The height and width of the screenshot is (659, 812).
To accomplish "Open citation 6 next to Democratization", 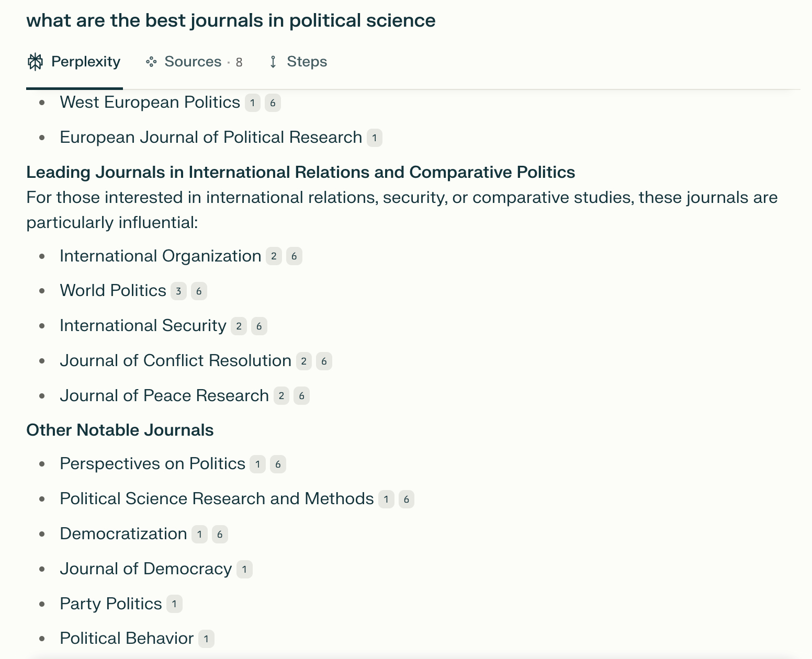I will coord(220,535).
